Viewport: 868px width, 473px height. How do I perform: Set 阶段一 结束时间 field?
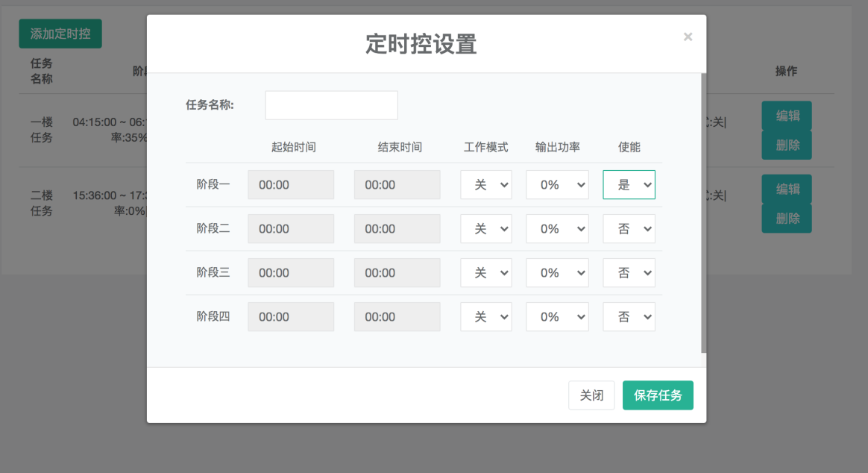click(x=397, y=184)
